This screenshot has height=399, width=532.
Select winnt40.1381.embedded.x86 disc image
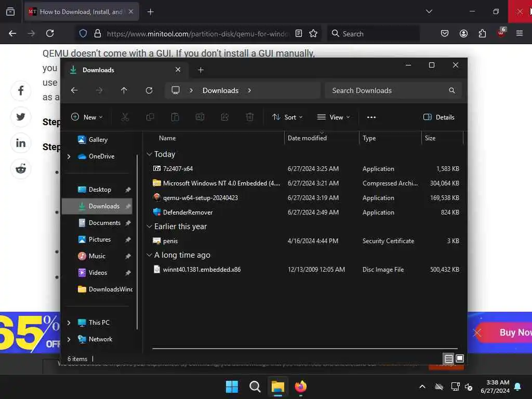(x=202, y=270)
